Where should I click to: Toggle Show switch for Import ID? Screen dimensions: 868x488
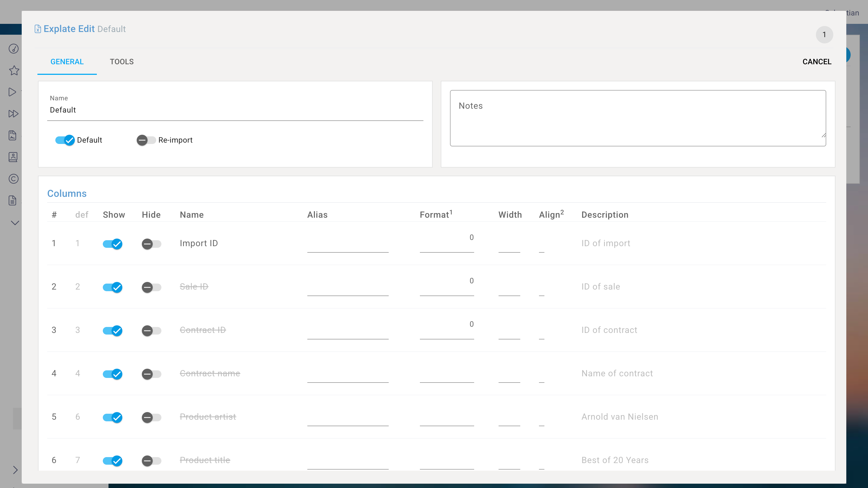(113, 244)
